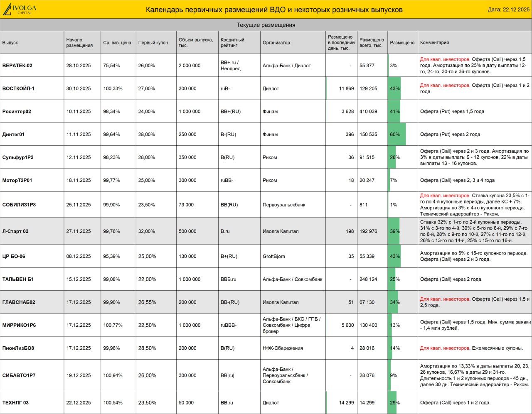The width and height of the screenshot is (532, 414).
Task: Click the Первоуральскбанк organizer for СОБИЛИЗ1Р8
Action: [284, 205]
